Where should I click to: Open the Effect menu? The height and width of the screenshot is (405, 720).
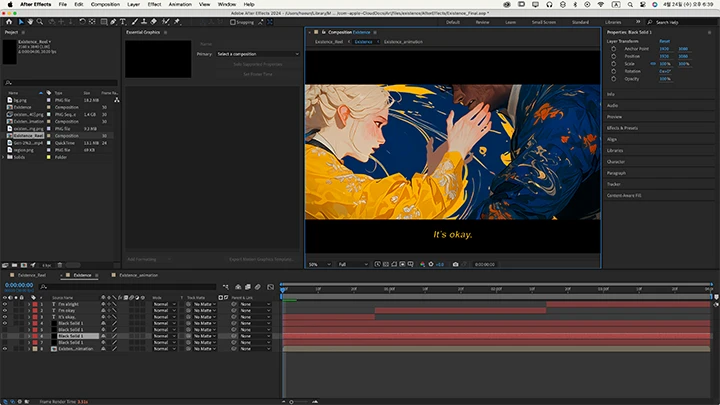[x=154, y=4]
